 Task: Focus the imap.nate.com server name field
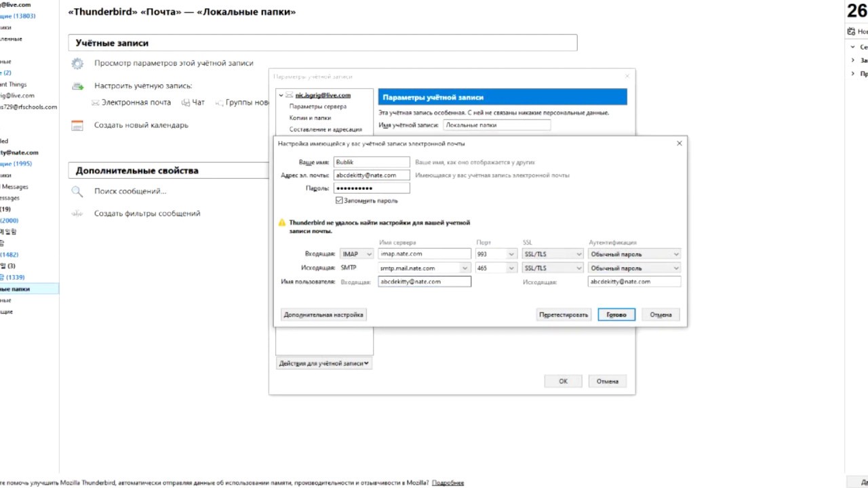point(425,254)
